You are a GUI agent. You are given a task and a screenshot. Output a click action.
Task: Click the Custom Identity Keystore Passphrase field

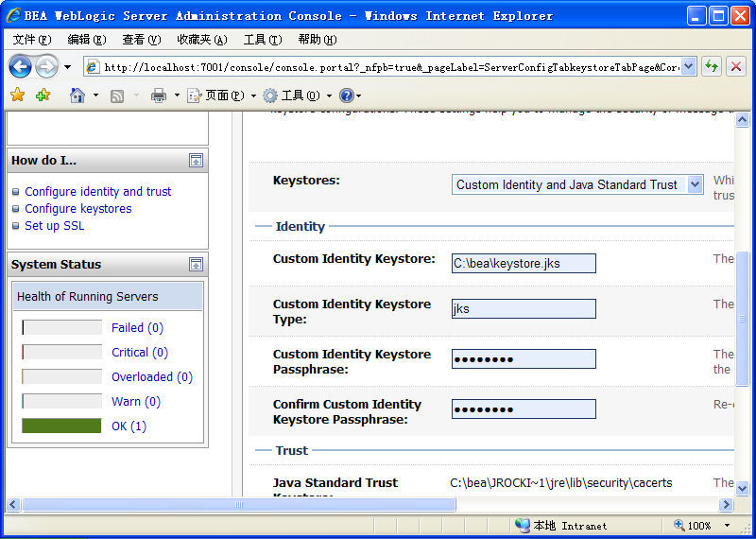coord(524,359)
